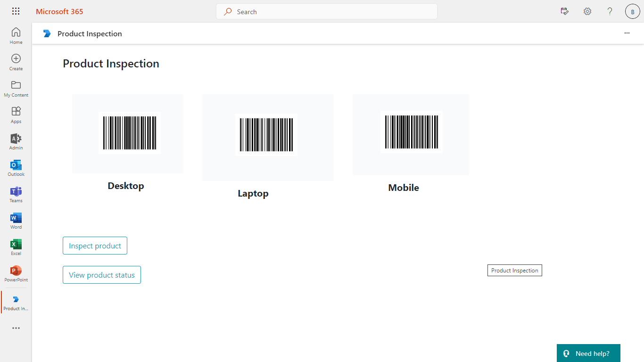Click the Product Inspection tooltip
This screenshot has height=362, width=644.
pyautogui.click(x=515, y=271)
